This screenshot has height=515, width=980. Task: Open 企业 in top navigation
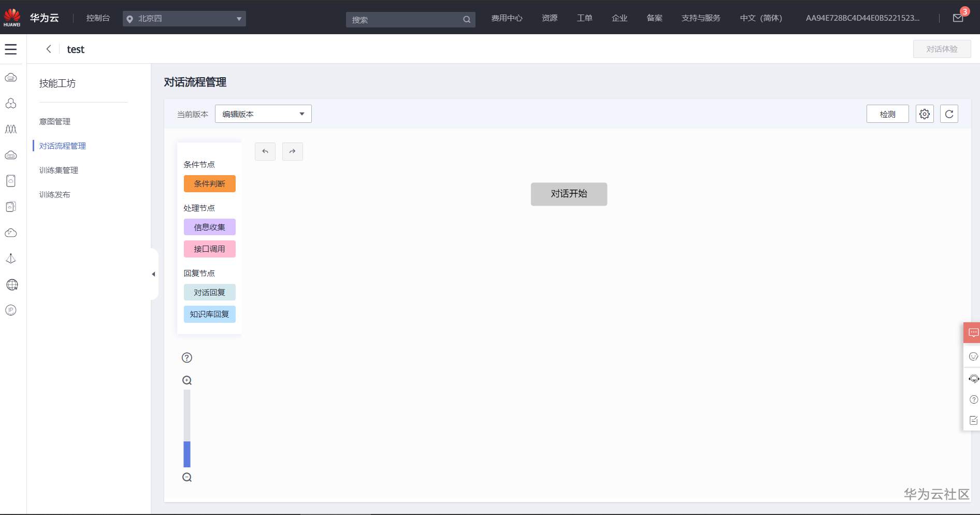tap(619, 18)
